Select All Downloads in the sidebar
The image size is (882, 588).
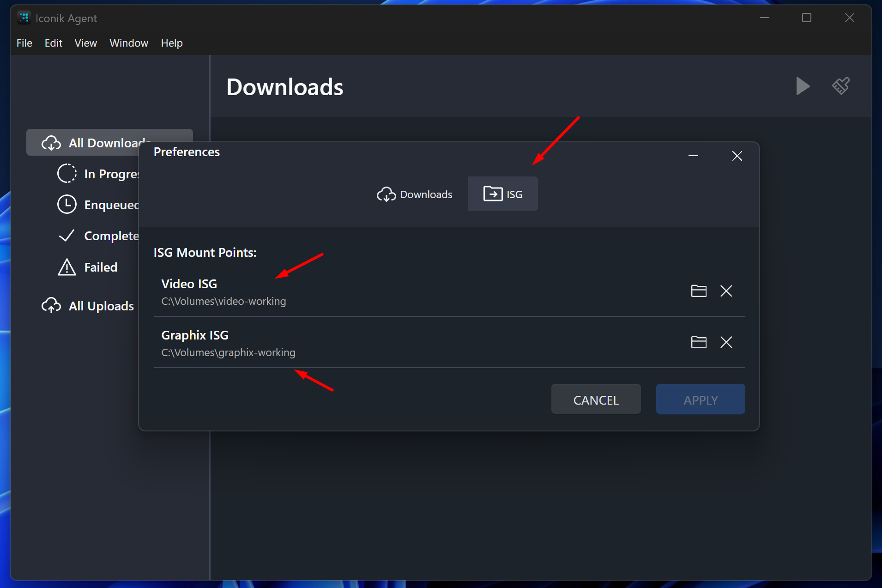(109, 143)
